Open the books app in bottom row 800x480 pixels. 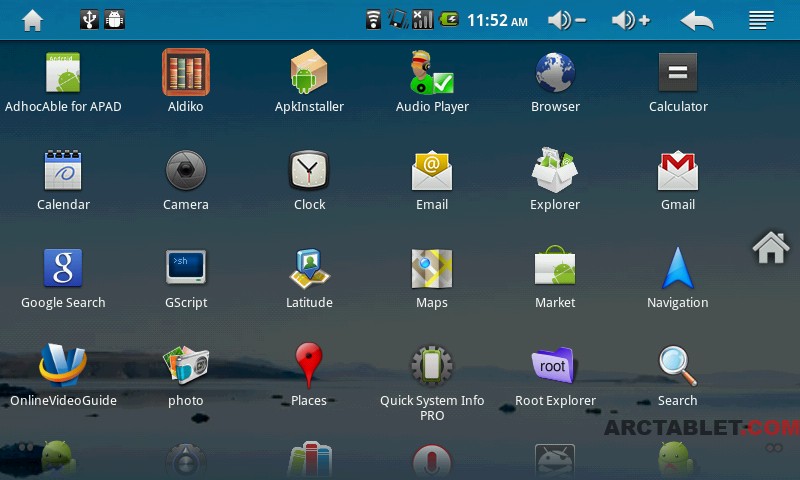tap(309, 460)
